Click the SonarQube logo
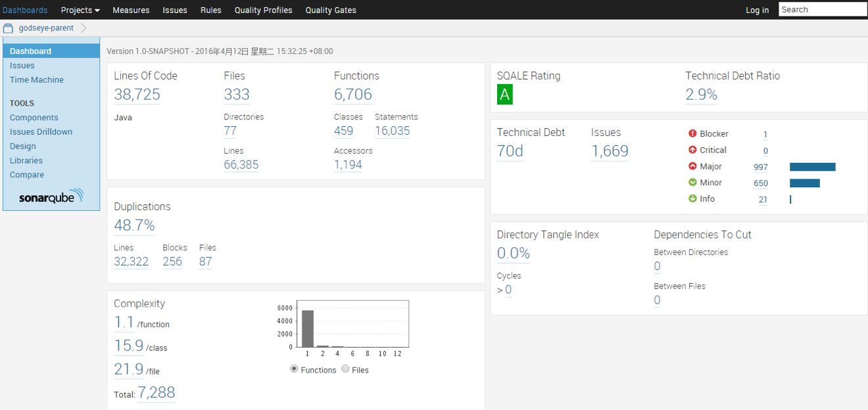868x410 pixels. pyautogui.click(x=51, y=196)
